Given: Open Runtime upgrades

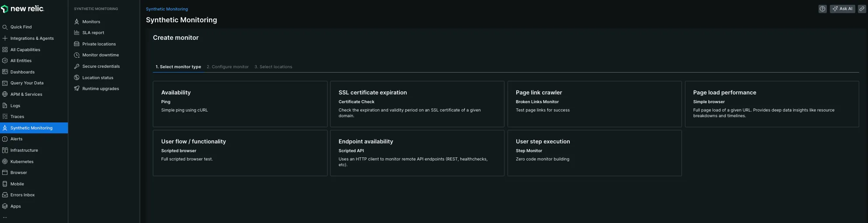Looking at the screenshot, I should coord(100,89).
